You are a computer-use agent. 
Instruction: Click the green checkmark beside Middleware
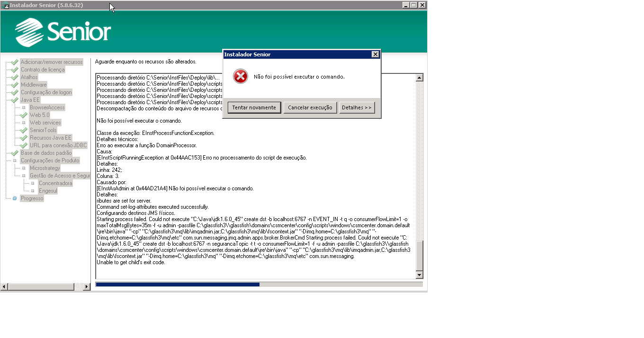(15, 85)
